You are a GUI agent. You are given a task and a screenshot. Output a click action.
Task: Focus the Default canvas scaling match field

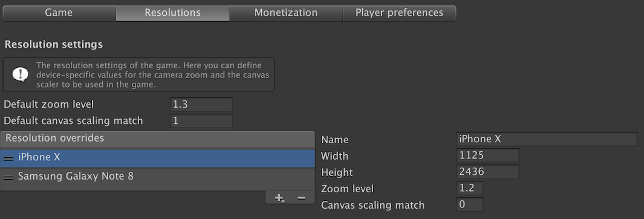click(x=201, y=121)
